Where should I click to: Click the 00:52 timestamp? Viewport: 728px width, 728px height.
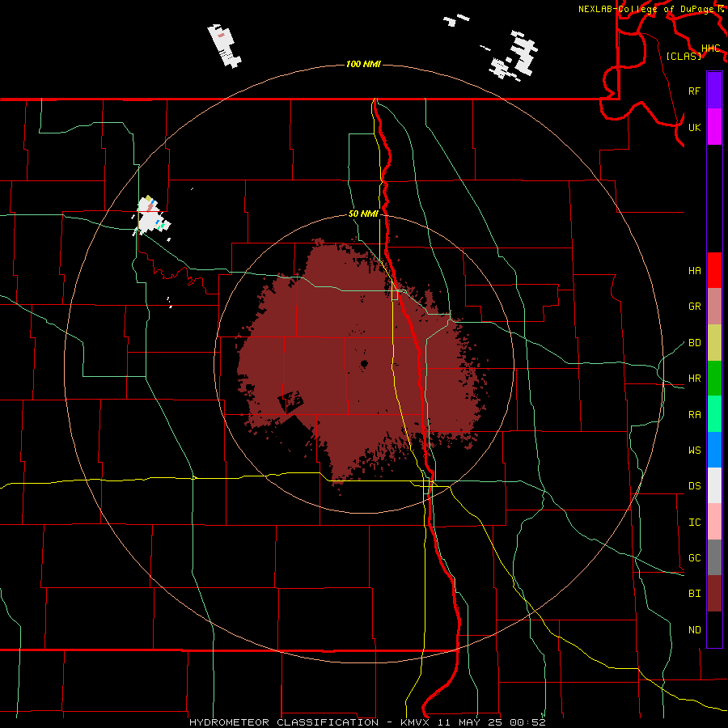click(527, 722)
